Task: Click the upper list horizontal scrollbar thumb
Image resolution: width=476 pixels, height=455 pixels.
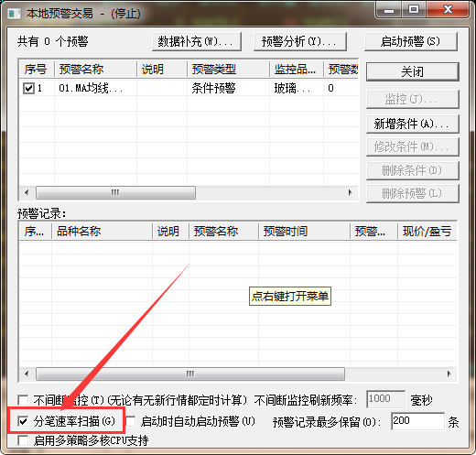Action: point(115,192)
